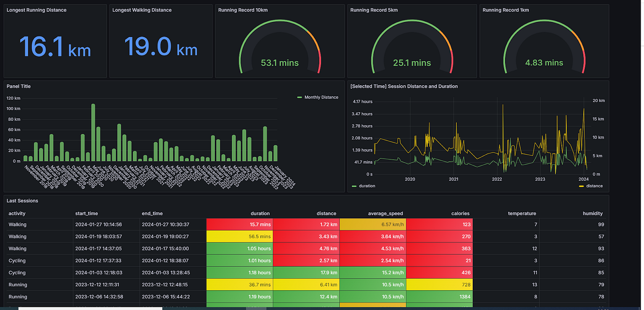
Task: Click the 2024 axis label on the time series
Action: [583, 179]
